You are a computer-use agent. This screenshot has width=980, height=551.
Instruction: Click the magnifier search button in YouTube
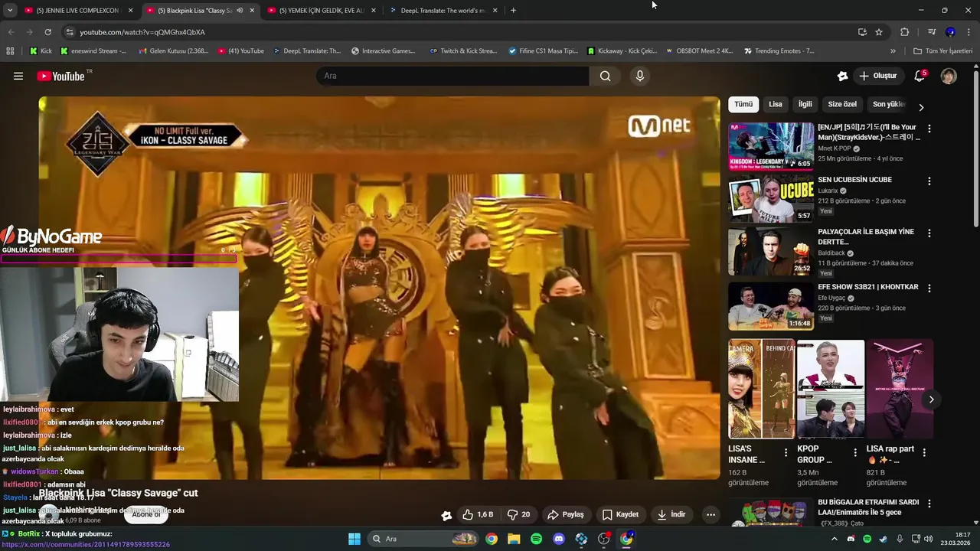point(606,76)
